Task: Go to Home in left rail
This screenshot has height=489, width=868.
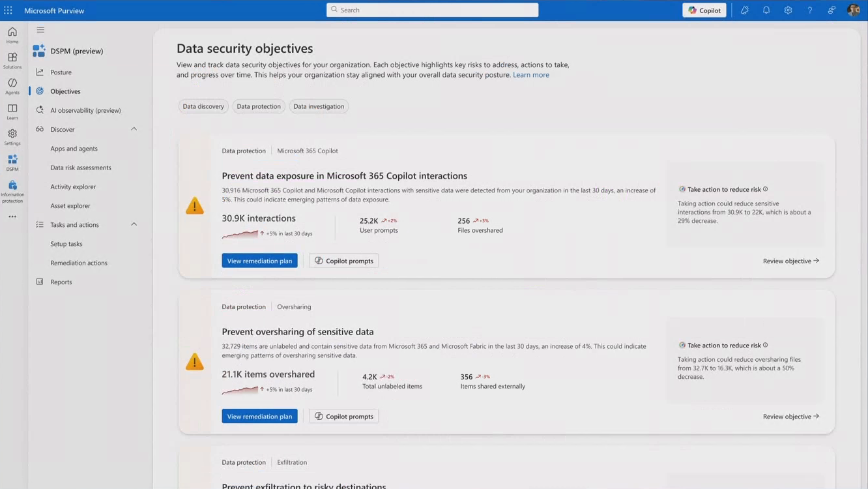Action: point(12,35)
